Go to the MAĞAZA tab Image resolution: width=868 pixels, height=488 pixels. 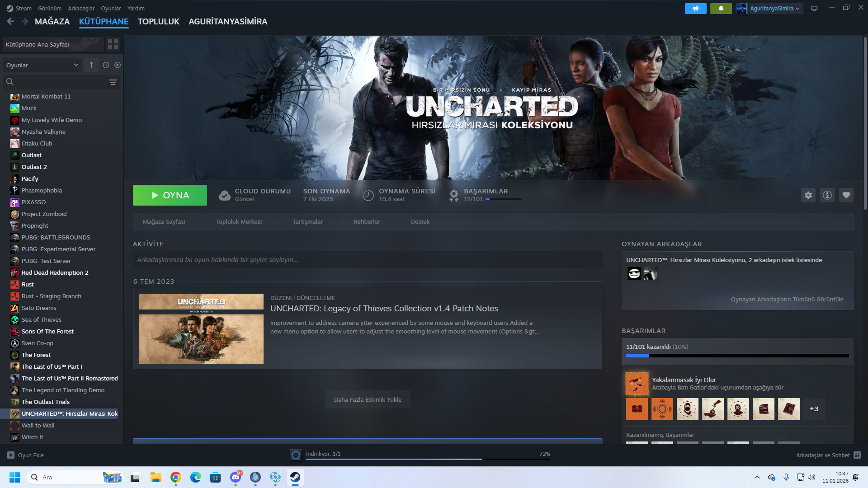click(x=52, y=21)
